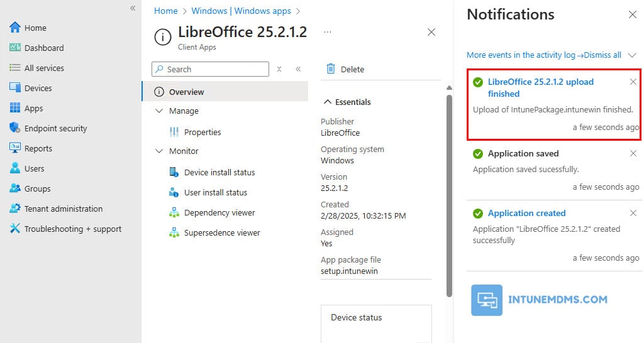Click the Home icon in sidebar
Viewport: 644px width, 343px height.
pyautogui.click(x=15, y=28)
